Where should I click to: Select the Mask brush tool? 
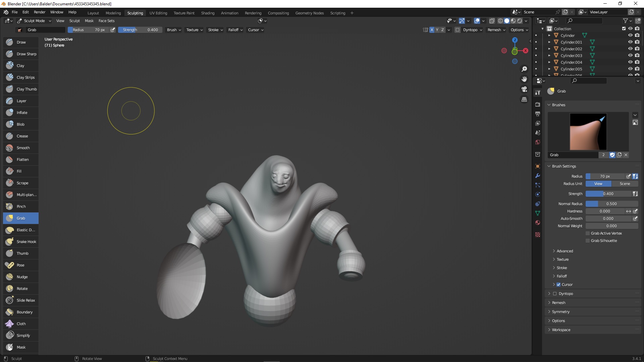pyautogui.click(x=21, y=347)
